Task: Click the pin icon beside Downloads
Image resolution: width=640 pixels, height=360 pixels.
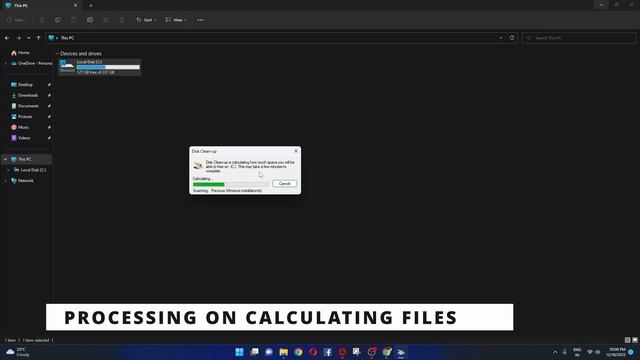Action: pos(49,95)
